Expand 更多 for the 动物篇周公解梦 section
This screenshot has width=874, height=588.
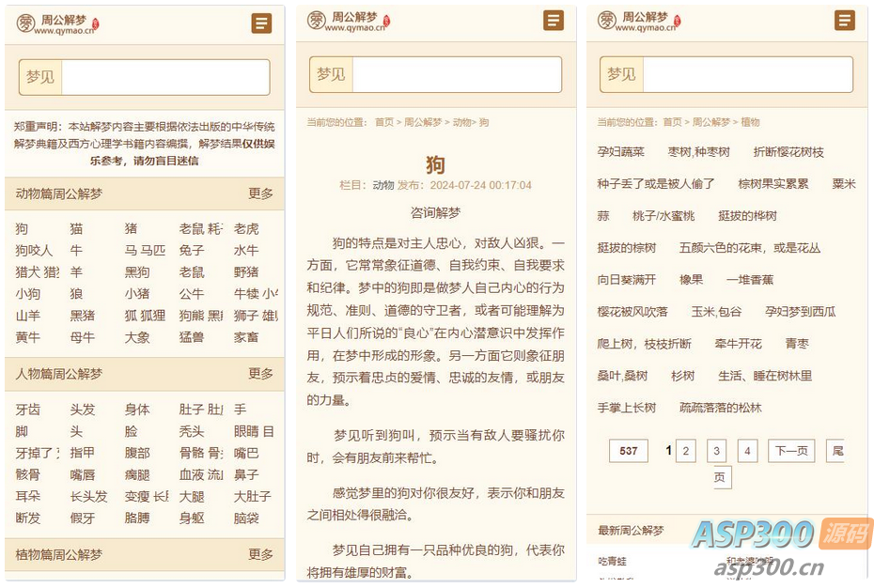click(x=261, y=193)
